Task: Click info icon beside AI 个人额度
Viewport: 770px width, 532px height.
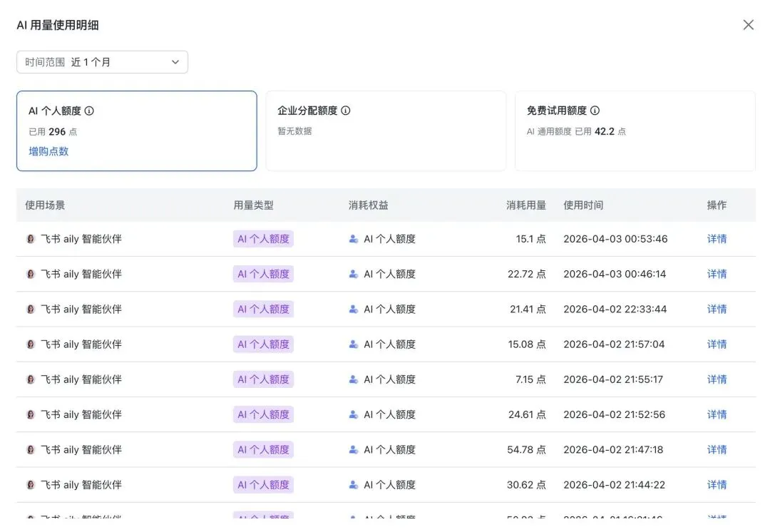Action: (89, 111)
